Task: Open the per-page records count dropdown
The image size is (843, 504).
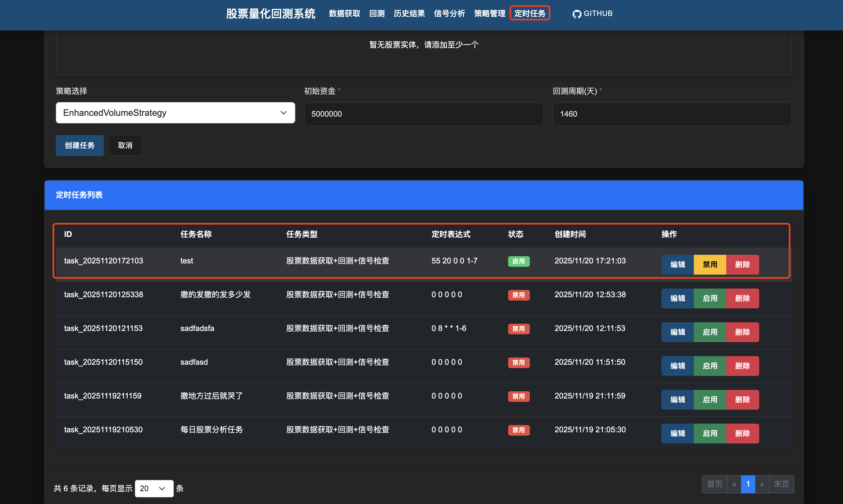Action: [x=154, y=488]
